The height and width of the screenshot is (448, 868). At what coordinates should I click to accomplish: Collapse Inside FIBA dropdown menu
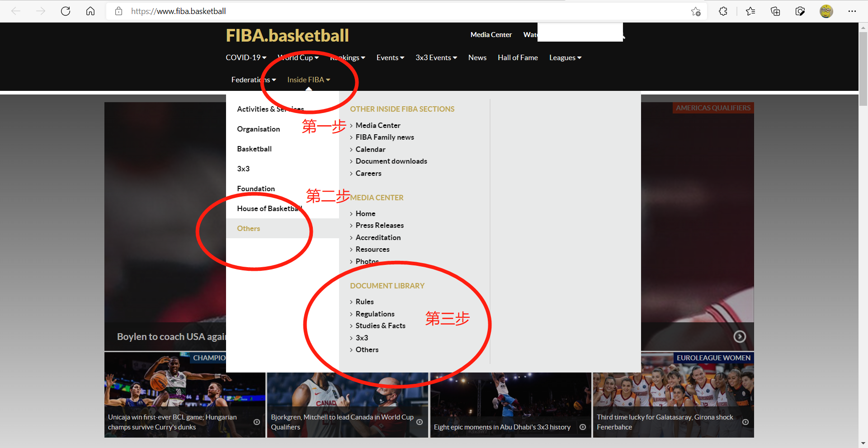click(309, 80)
